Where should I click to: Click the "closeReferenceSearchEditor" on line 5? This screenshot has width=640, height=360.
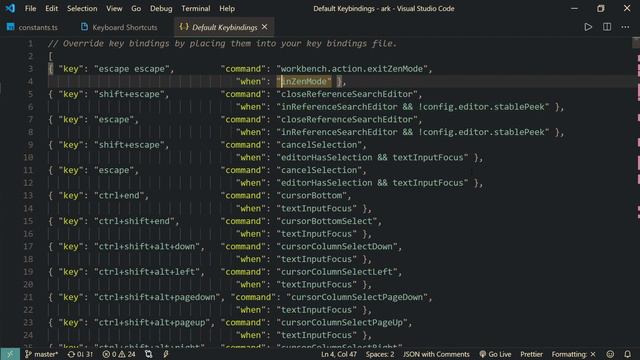point(347,94)
